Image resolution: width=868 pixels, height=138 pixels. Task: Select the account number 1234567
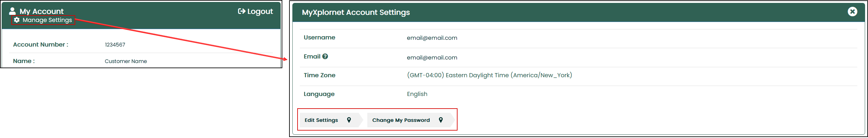pyautogui.click(x=115, y=45)
